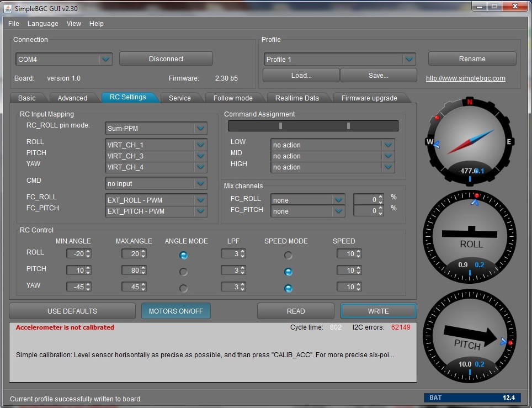Click the compass heading gauge
Viewport: 532px width, 408px height.
click(x=470, y=142)
